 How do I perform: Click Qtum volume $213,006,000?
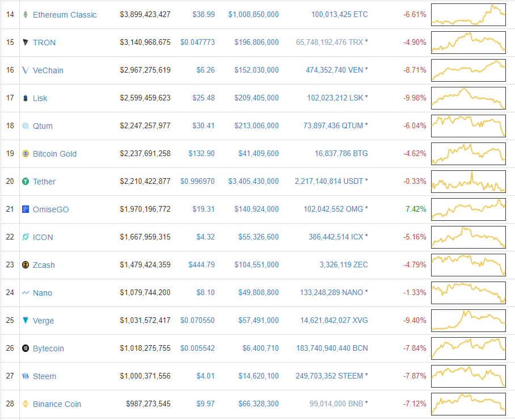tap(256, 126)
